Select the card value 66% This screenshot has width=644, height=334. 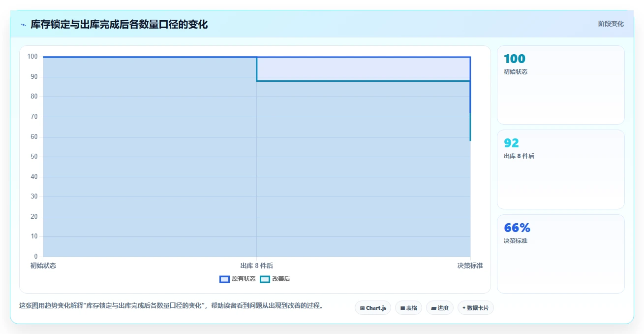[517, 228]
